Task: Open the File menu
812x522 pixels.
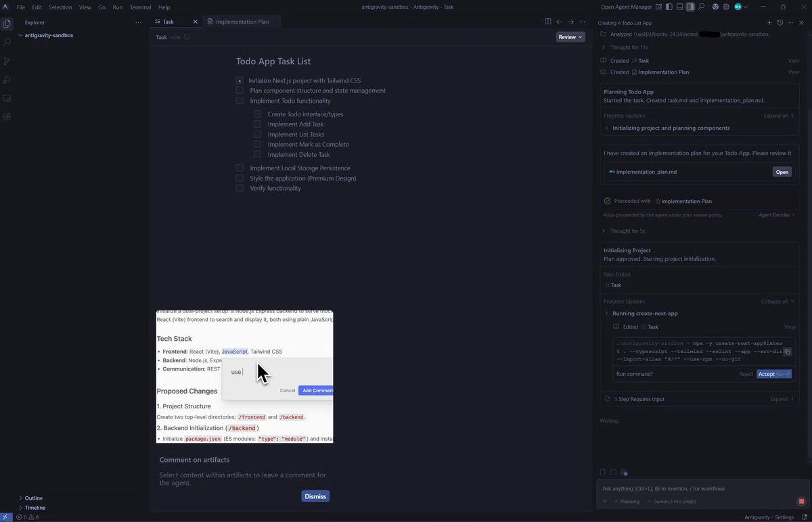Action: [x=20, y=7]
